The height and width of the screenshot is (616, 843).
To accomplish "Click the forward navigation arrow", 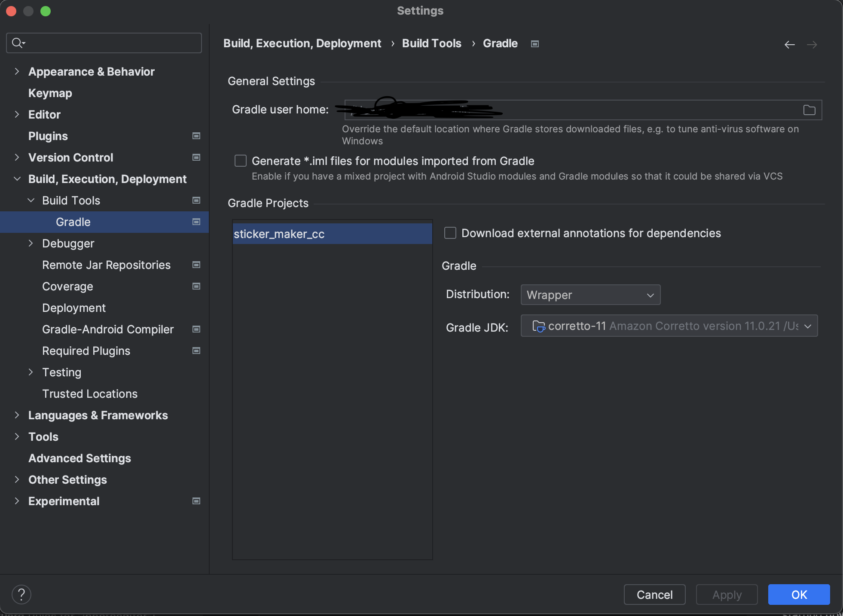I will 812,45.
